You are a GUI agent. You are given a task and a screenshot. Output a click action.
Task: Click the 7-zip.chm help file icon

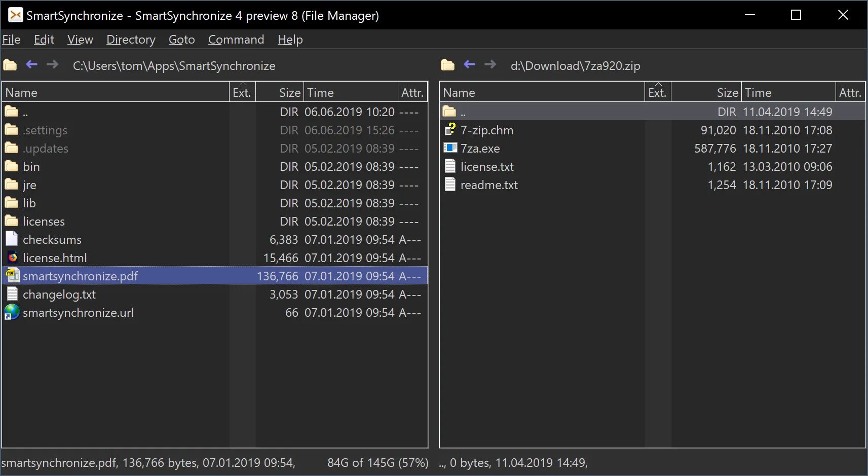point(450,130)
